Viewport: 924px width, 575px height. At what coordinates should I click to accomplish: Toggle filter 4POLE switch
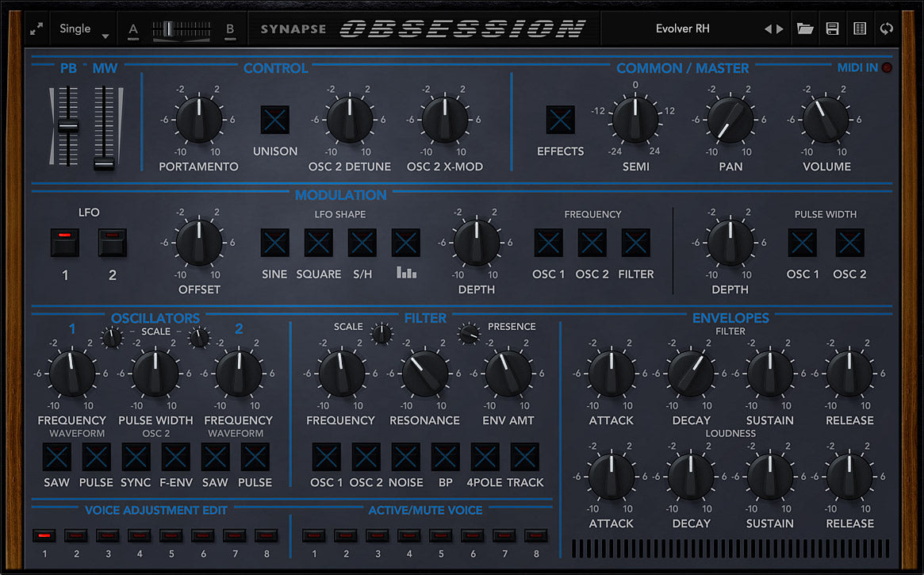pyautogui.click(x=485, y=457)
